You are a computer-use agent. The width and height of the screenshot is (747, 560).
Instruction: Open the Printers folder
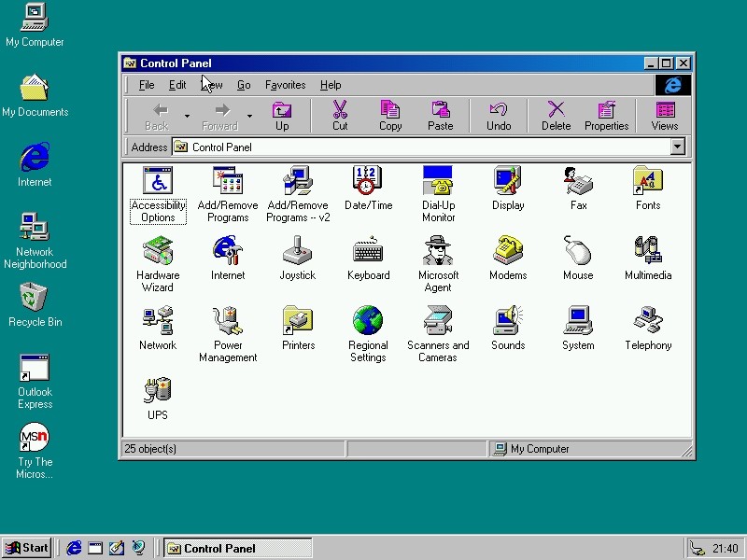[297, 322]
